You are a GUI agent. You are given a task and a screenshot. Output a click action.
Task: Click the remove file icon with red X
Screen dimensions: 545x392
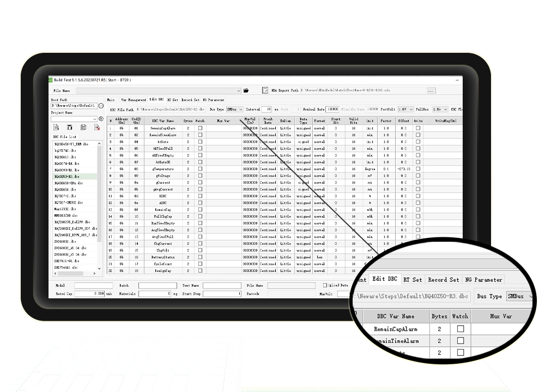97,127
